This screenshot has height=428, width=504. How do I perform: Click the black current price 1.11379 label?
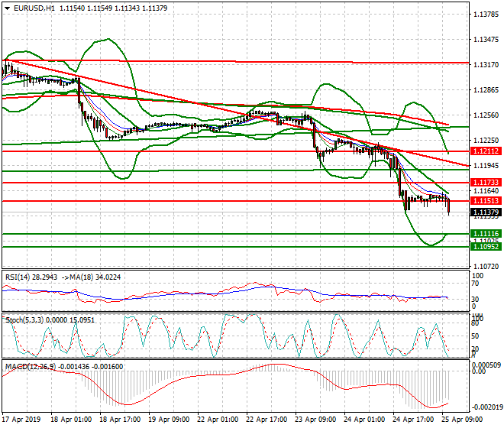(486, 212)
